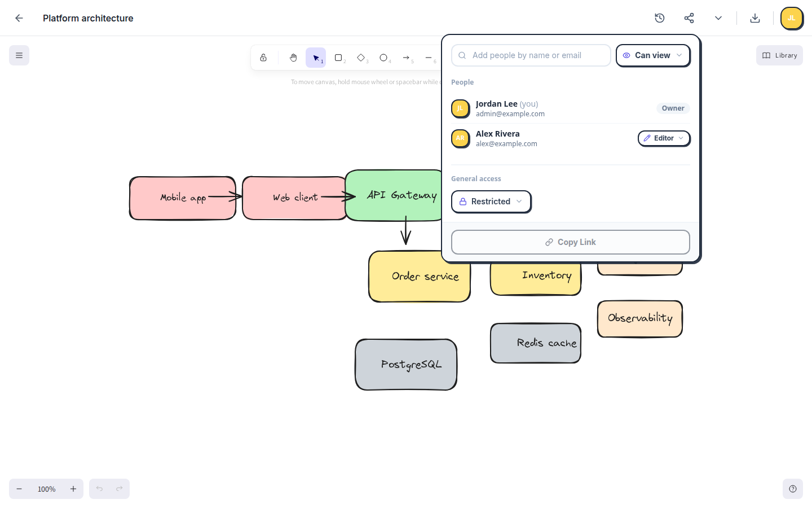Screen dimensions: 812x508
Task: Click the Platform architecture title
Action: point(88,18)
